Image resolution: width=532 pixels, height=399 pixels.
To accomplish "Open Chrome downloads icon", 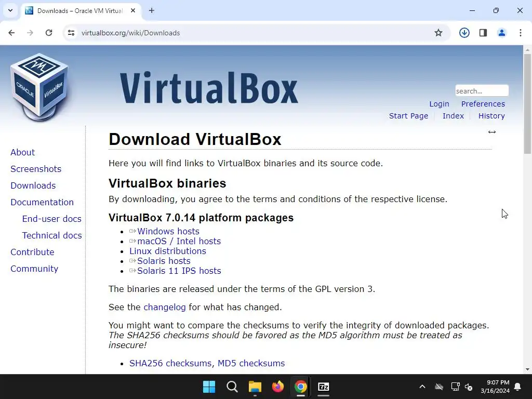I will (x=464, y=33).
